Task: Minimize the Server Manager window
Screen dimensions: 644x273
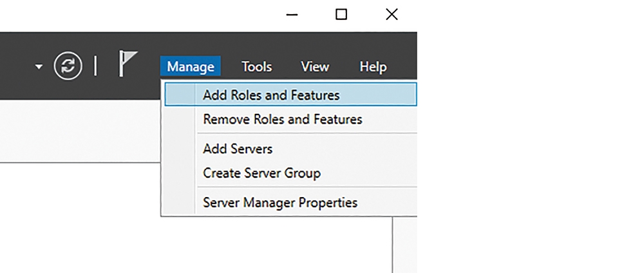Action: pos(292,15)
